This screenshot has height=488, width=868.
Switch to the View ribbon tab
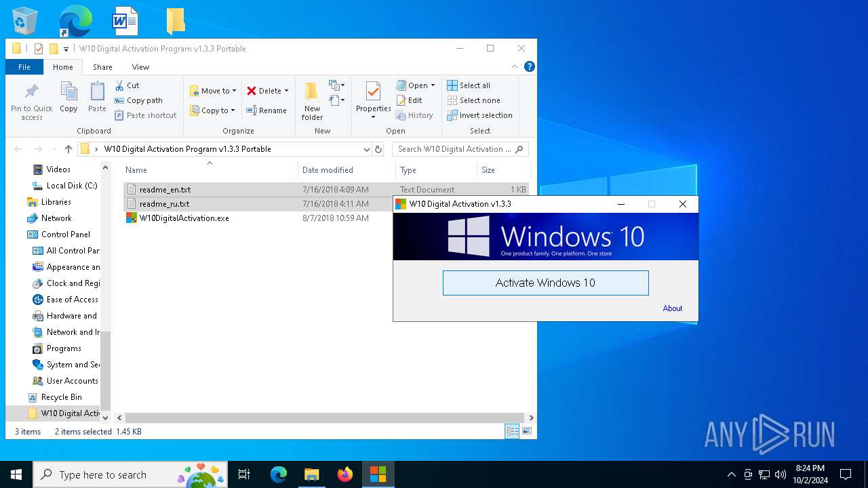(x=140, y=67)
